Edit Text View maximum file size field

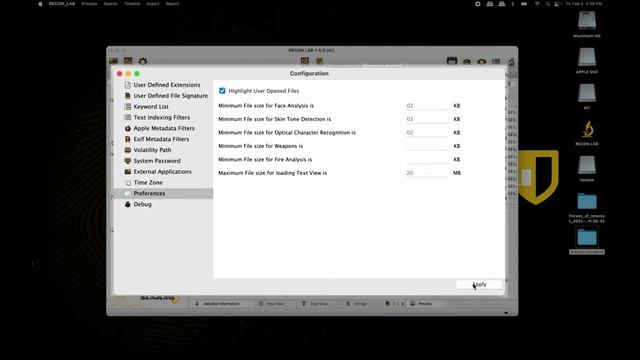coord(427,173)
